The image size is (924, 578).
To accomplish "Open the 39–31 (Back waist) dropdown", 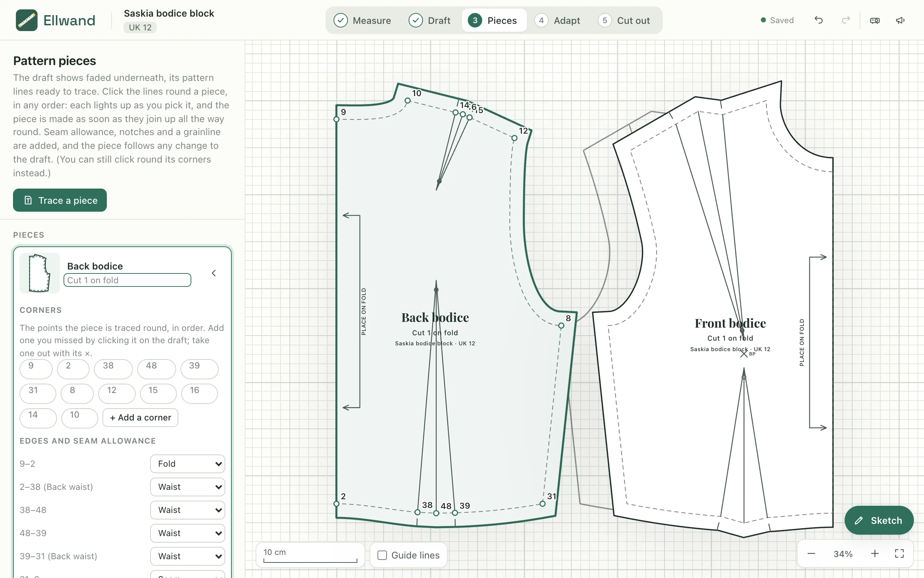I will click(x=187, y=556).
